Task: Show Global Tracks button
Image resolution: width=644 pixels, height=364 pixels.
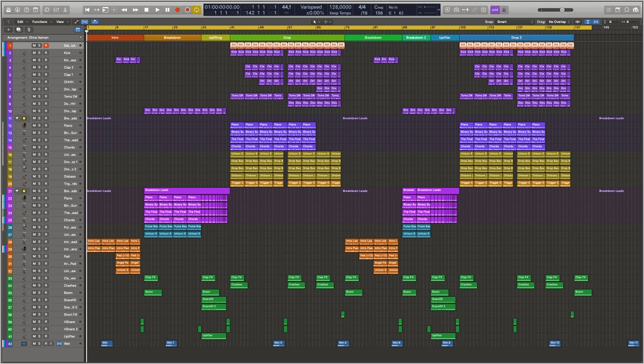Action: 78,30
